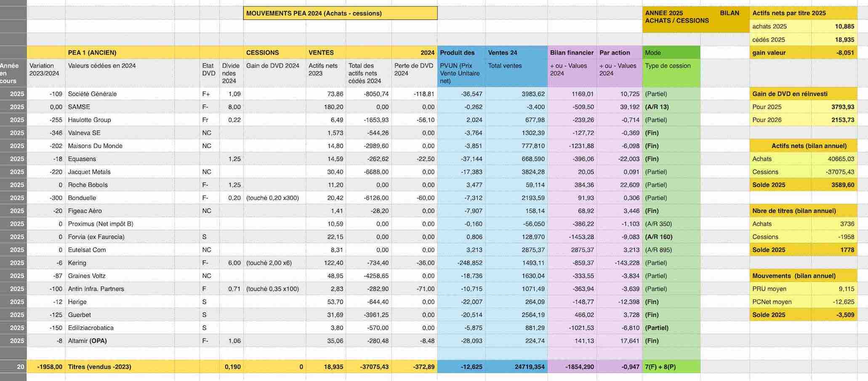Image resolution: width=868 pixels, height=381 pixels.
Task: Select the 'cédés 2025' value 18,935 at top right
Action: coord(834,40)
